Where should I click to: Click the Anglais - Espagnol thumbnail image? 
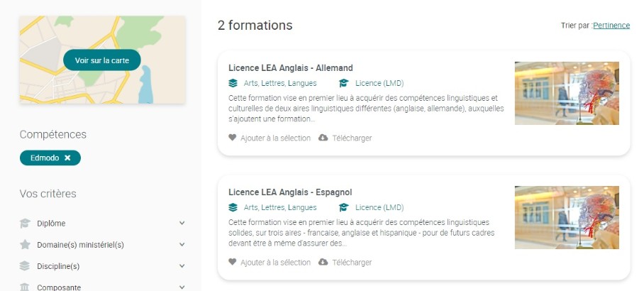tap(567, 217)
